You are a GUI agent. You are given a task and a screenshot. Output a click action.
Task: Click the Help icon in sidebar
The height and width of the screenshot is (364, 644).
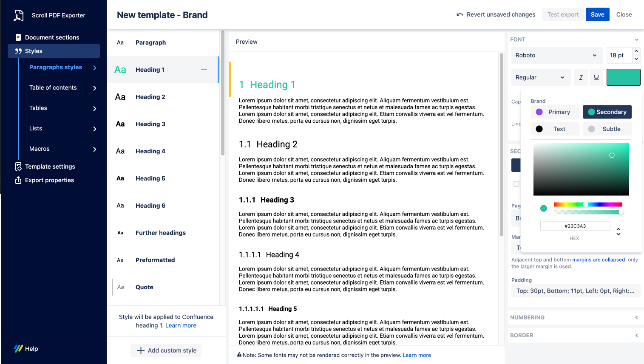[18, 349]
